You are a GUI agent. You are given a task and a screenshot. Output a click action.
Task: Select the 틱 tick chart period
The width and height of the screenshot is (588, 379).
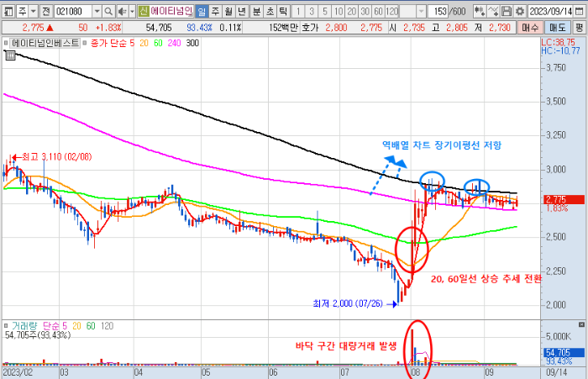[283, 12]
